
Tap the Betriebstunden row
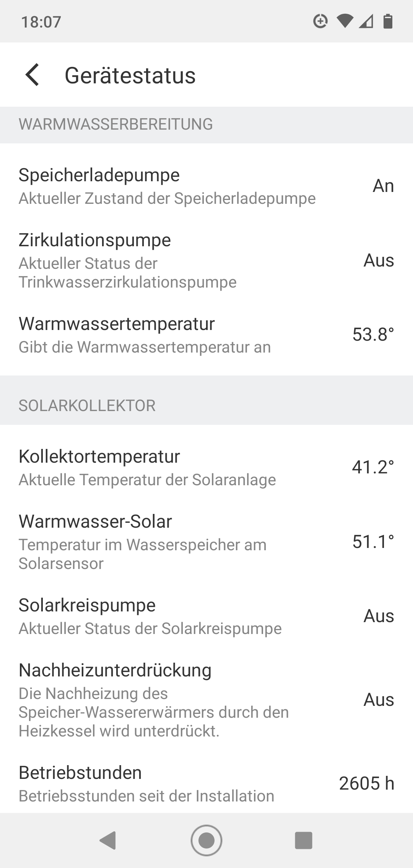(x=206, y=784)
